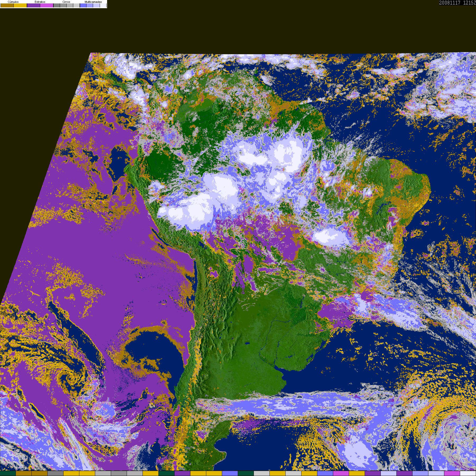
Task: Click the Multicamadas legend label
Action: (x=93, y=2)
